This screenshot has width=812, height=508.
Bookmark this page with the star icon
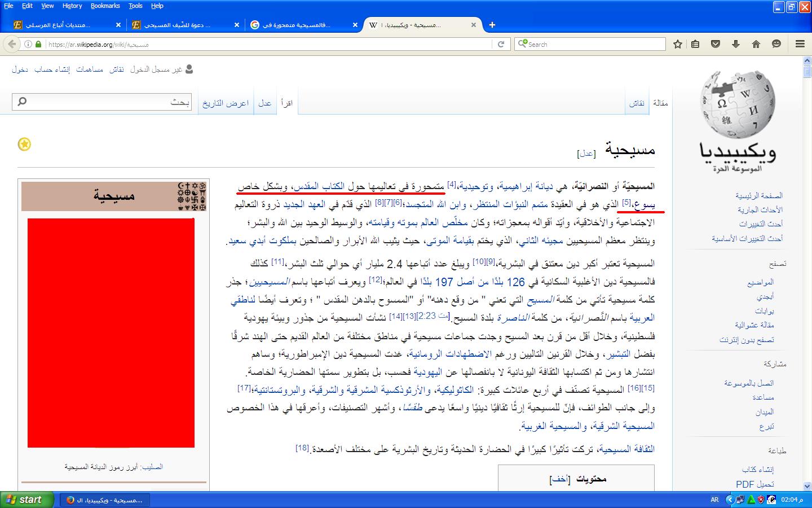[678, 44]
